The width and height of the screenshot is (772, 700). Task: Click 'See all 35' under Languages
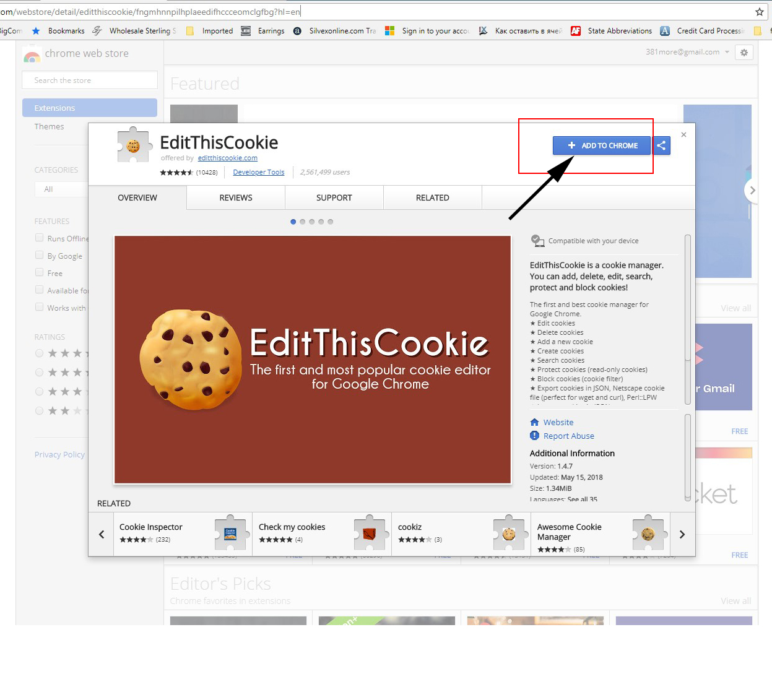tap(582, 499)
